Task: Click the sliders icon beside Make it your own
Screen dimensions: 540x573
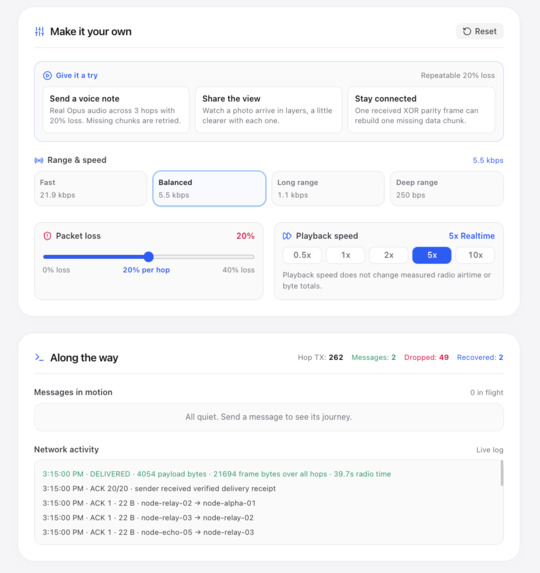Action: point(39,32)
